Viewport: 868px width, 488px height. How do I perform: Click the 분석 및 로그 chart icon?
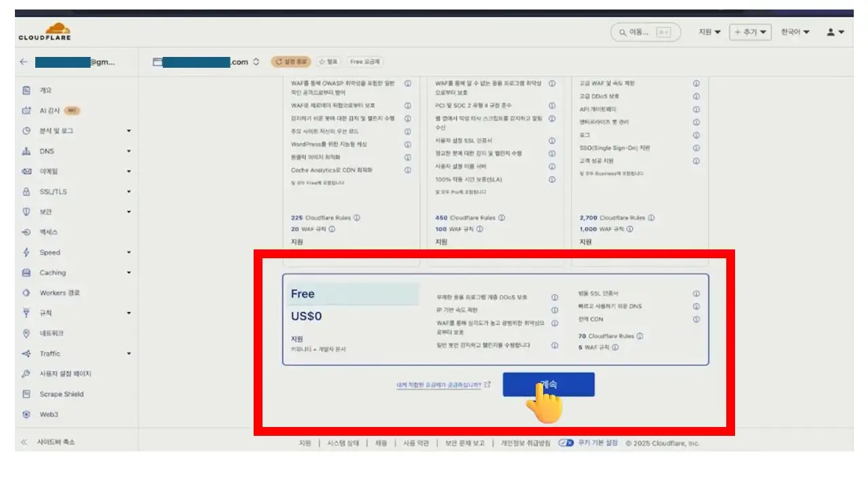click(x=26, y=131)
